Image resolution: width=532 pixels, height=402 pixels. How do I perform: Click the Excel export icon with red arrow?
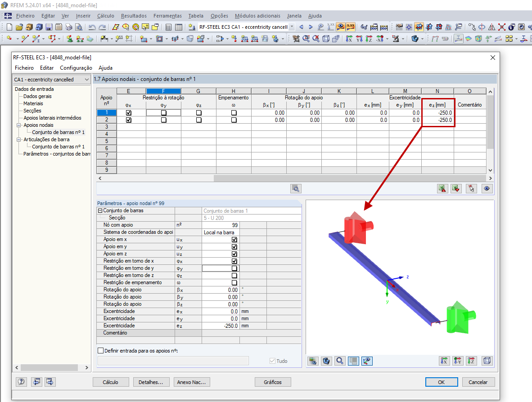(442, 189)
